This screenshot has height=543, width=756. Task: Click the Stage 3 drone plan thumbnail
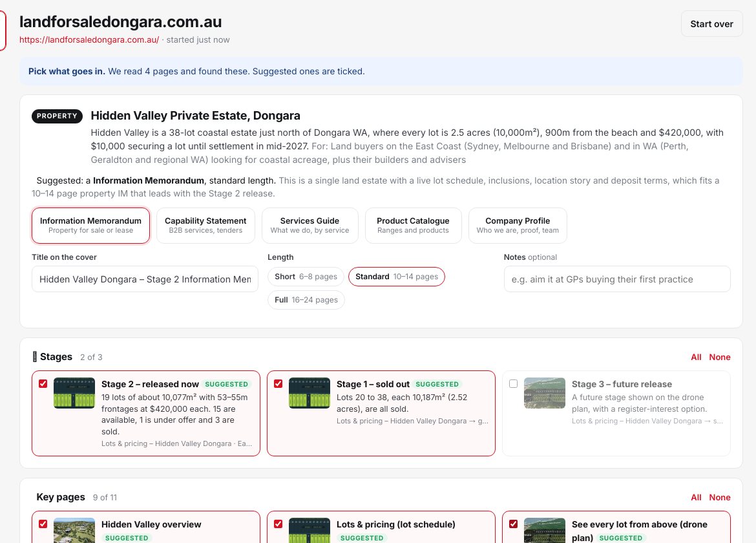pyautogui.click(x=545, y=393)
